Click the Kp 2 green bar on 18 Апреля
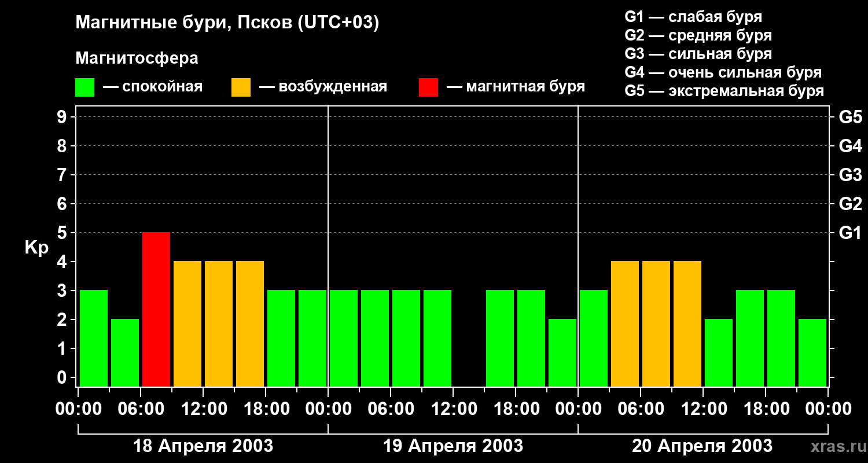The height and width of the screenshot is (463, 868). pyautogui.click(x=125, y=352)
